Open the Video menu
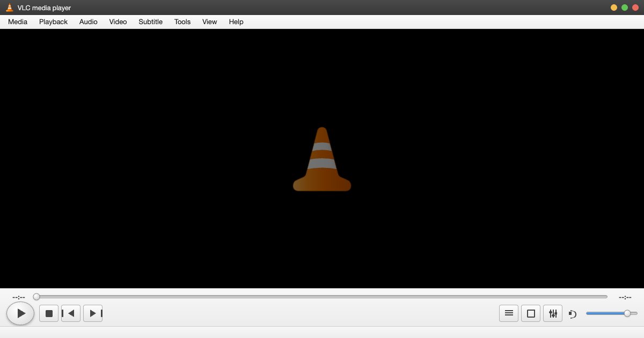Screen dimensions: 644x338 pyautogui.click(x=118, y=22)
